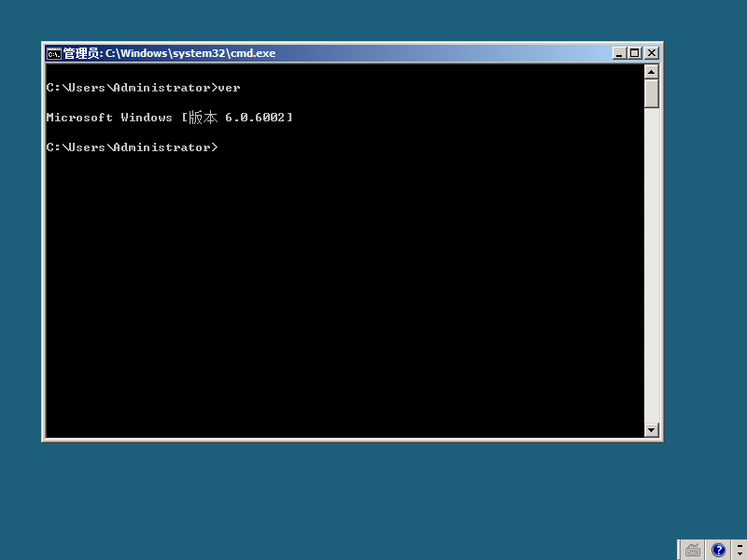Click the scrollbar up arrow
Screen dimensions: 747x560
coord(652,73)
